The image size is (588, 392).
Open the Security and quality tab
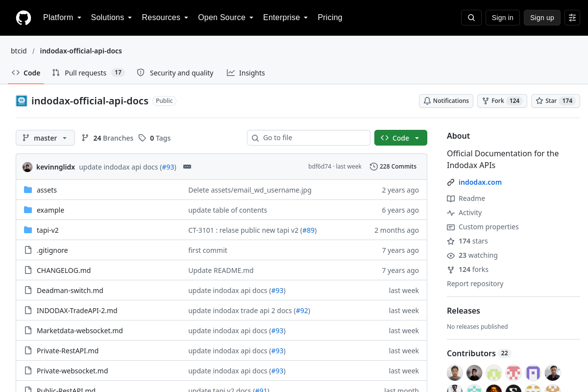click(175, 73)
